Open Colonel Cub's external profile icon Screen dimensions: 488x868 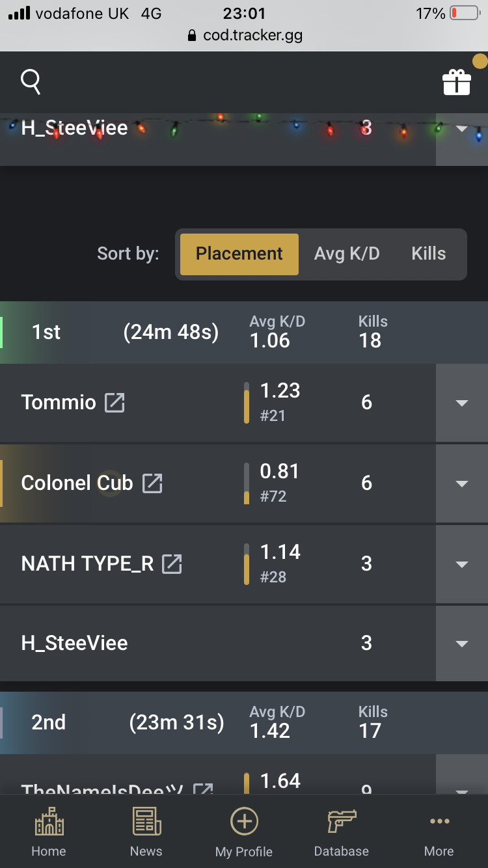click(x=152, y=483)
